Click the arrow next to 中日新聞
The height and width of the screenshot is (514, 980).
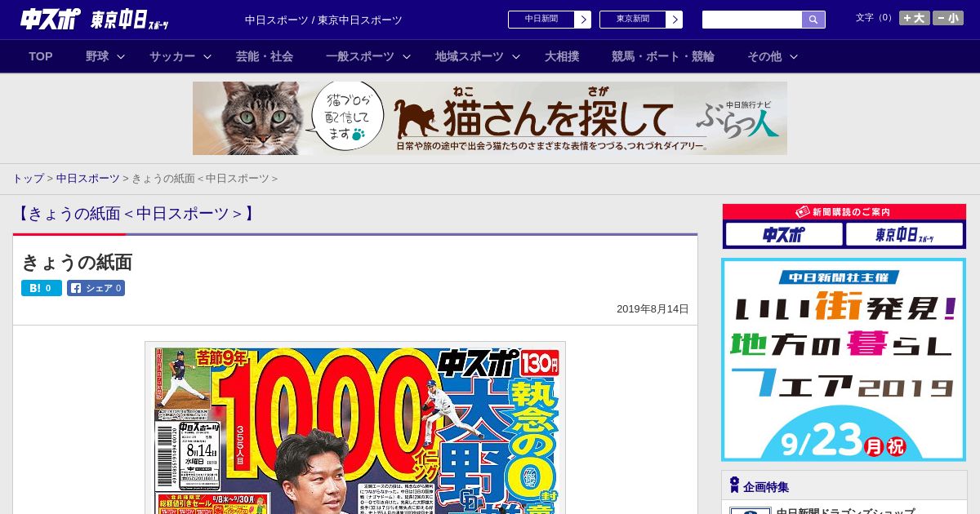583,20
